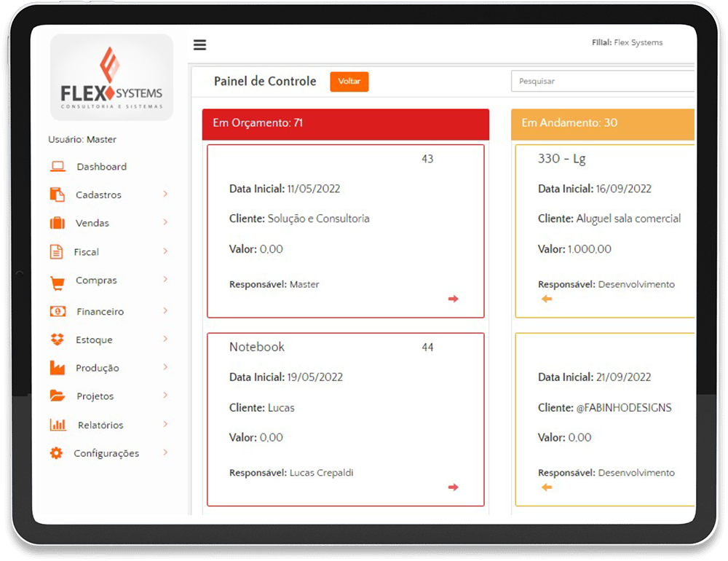The width and height of the screenshot is (728, 561).
Task: Click the Estoque boxes icon
Action: [58, 340]
